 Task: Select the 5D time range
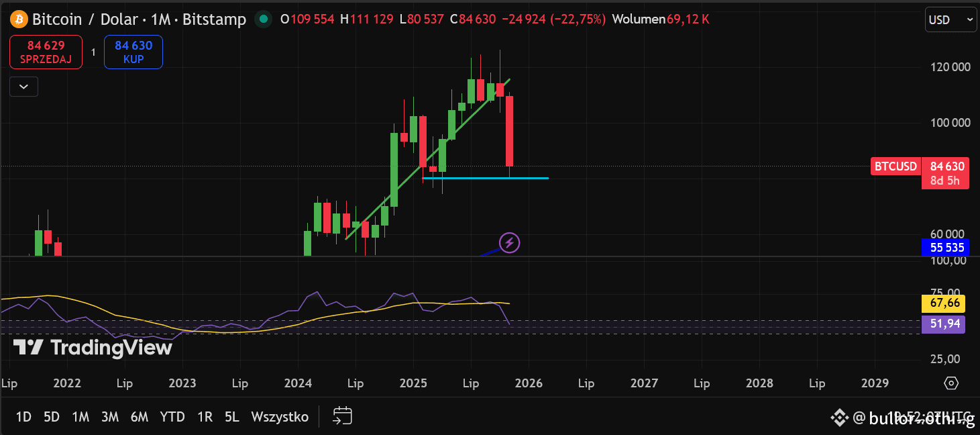(52, 417)
